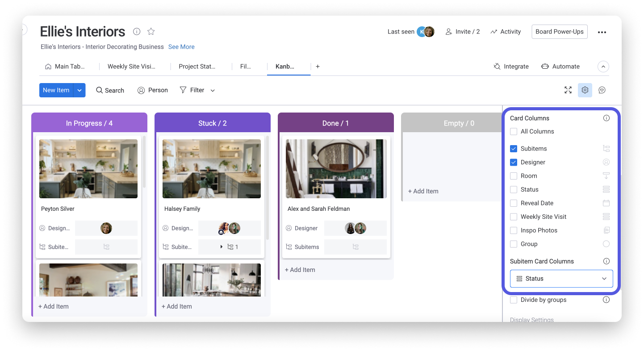This screenshot has width=644, height=351.
Task: Click the See More link
Action: pos(181,46)
